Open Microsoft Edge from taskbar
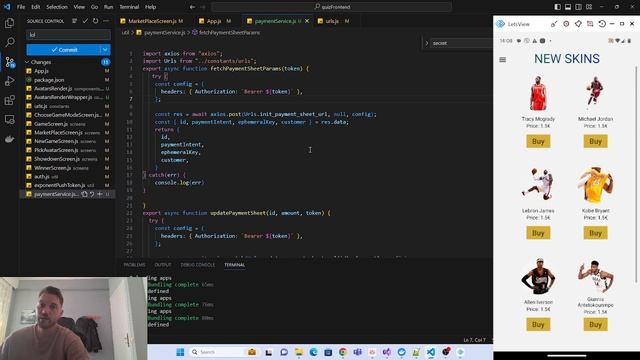 313,352
